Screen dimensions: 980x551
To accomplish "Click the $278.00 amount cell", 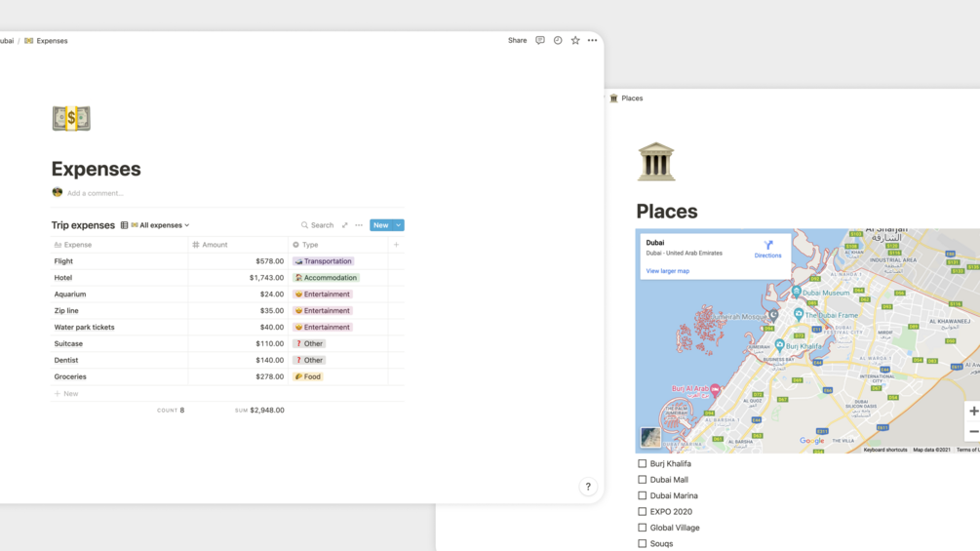I will coord(238,376).
